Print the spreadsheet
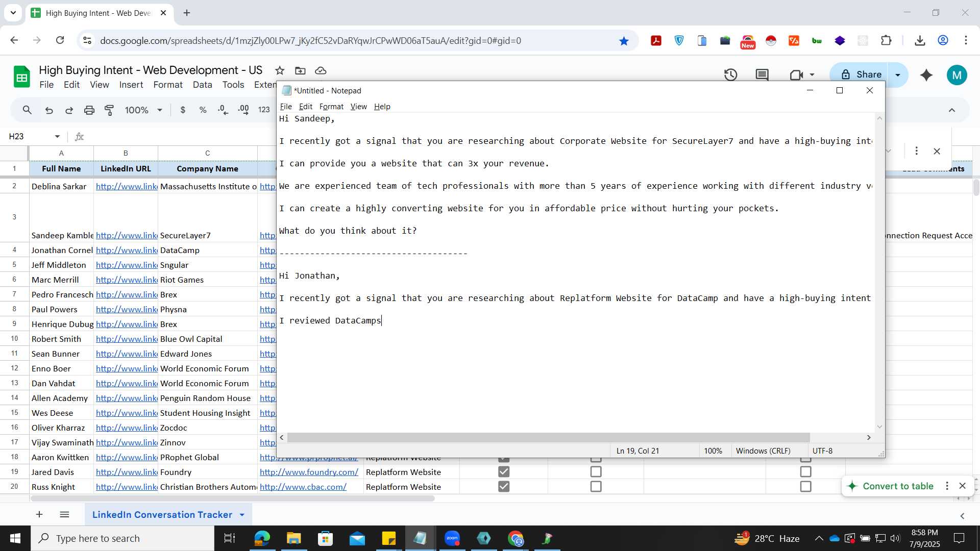The height and width of the screenshot is (551, 980). (x=89, y=110)
